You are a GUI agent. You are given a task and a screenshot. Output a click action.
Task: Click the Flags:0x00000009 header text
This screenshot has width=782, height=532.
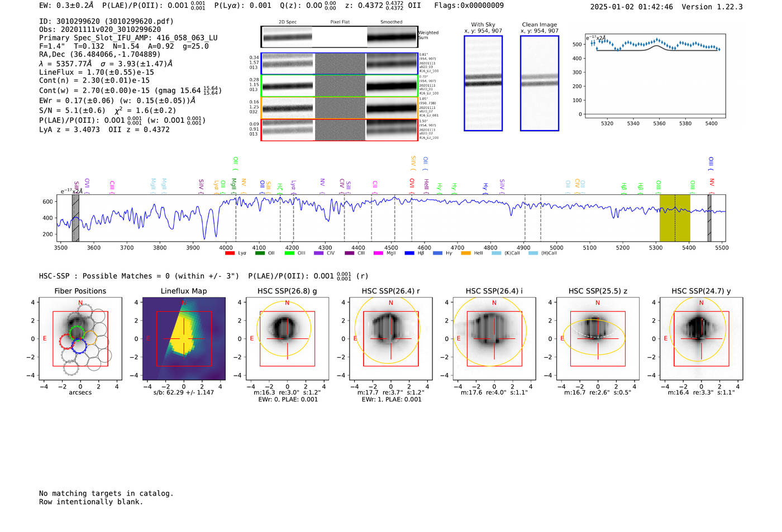(x=469, y=6)
